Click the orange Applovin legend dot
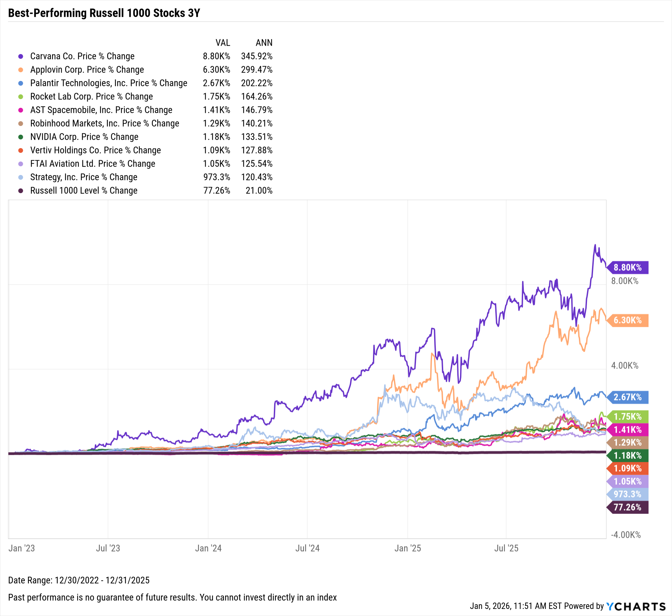 tap(21, 70)
